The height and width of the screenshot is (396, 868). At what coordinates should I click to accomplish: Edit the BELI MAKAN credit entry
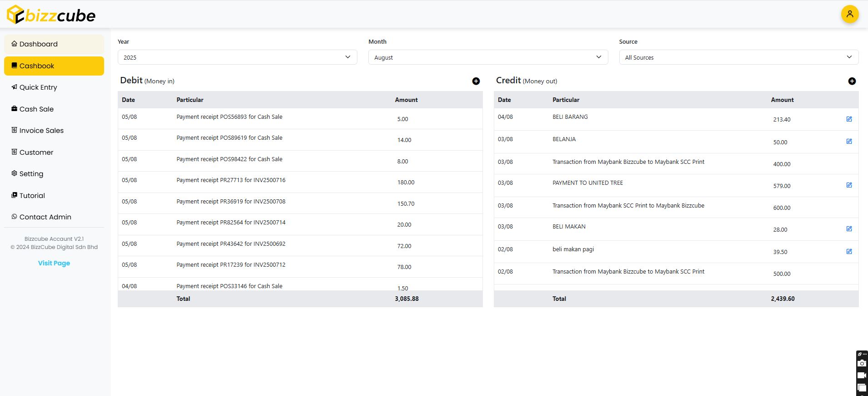point(849,229)
